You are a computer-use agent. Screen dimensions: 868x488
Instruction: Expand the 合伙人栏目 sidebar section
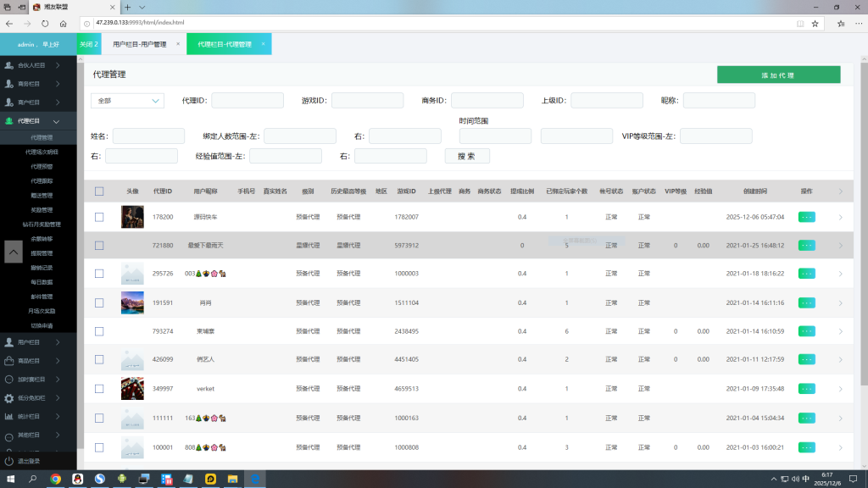(56, 65)
